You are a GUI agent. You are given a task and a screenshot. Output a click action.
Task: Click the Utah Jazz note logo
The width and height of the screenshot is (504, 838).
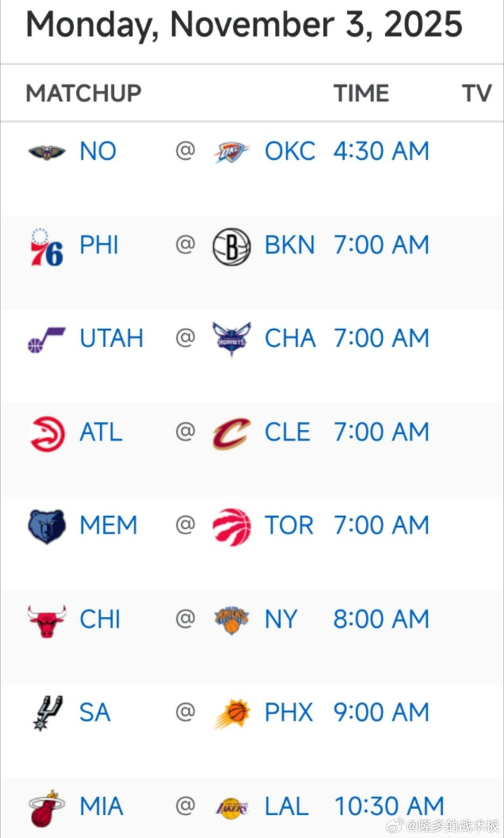(46, 338)
